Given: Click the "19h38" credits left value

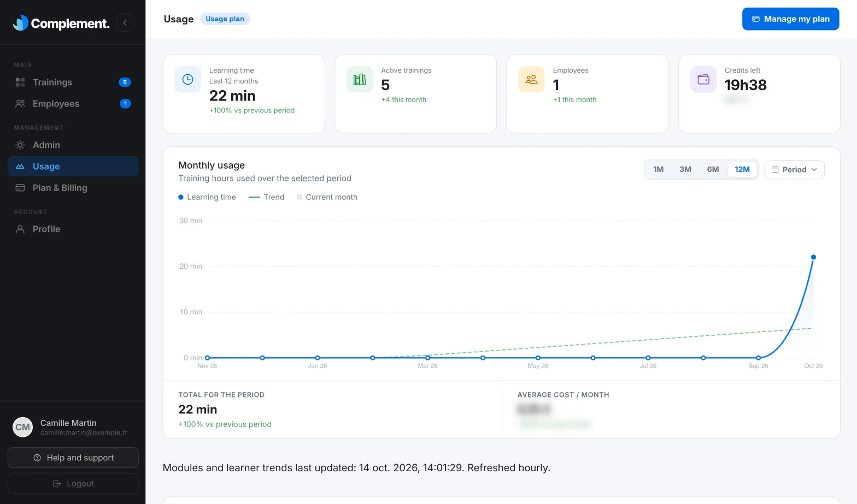Looking at the screenshot, I should point(746,85).
